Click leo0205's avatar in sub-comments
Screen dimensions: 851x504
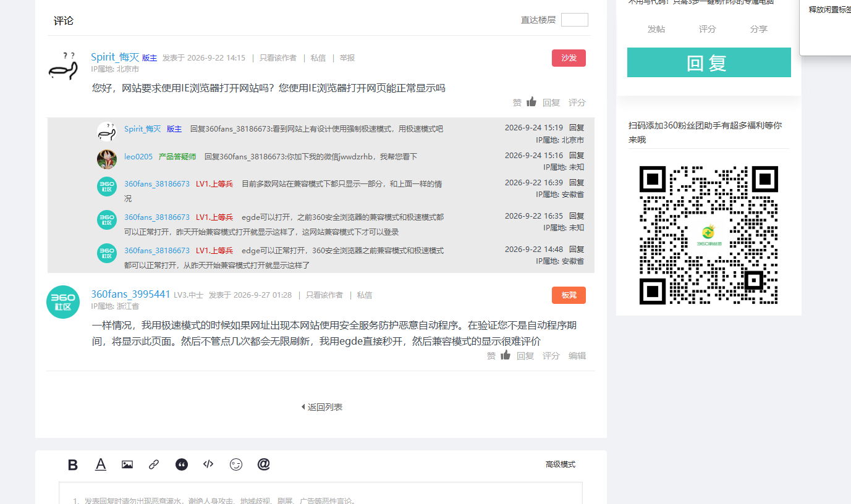pos(107,159)
